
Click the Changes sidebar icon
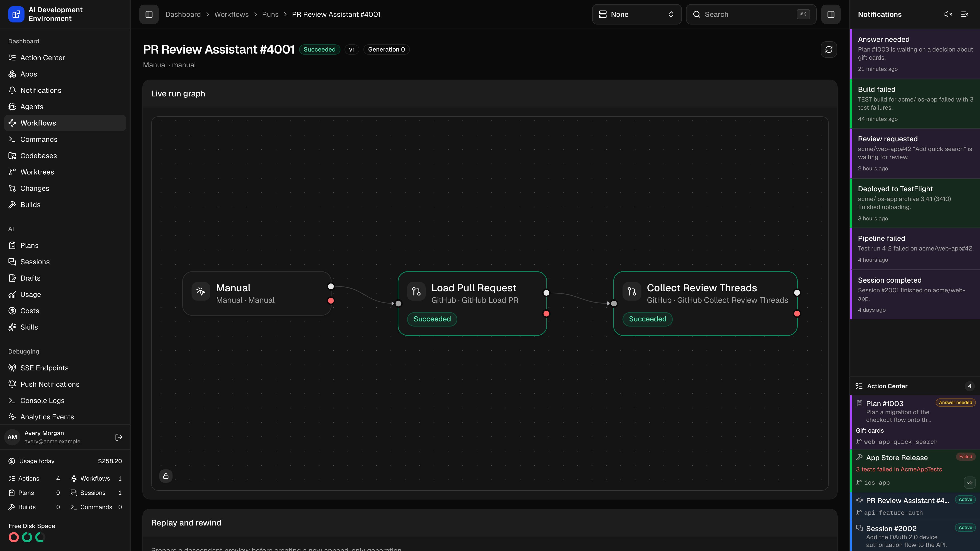(12, 189)
